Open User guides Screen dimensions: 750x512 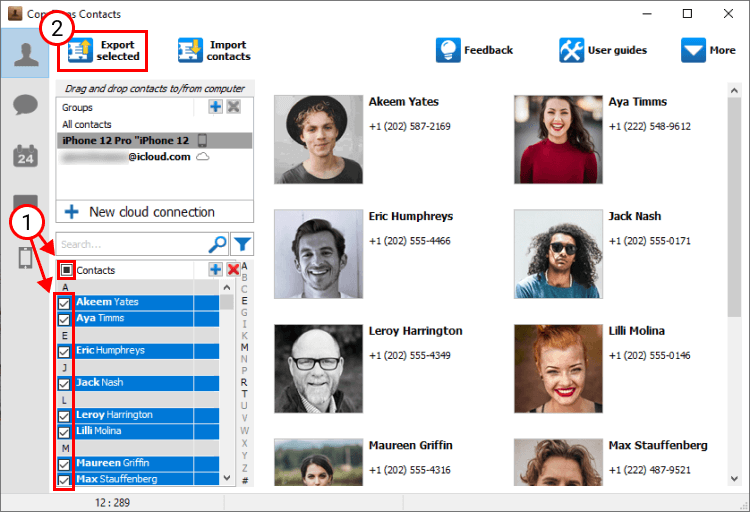(603, 50)
